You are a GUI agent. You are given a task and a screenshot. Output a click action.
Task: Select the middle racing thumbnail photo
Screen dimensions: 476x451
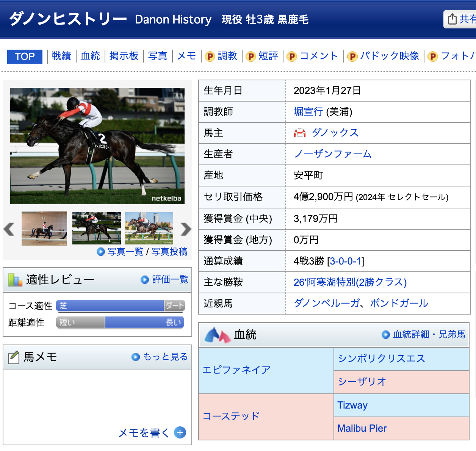(x=97, y=229)
